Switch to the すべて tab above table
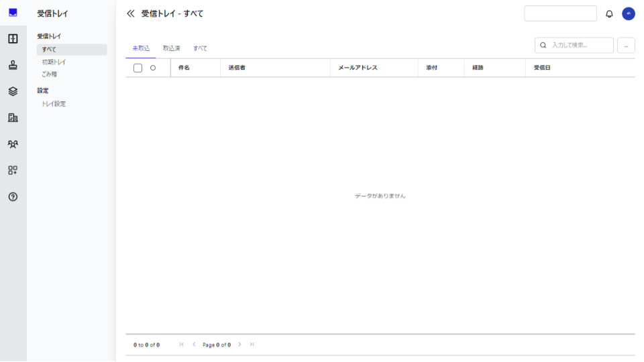Image resolution: width=644 pixels, height=362 pixels. (200, 48)
